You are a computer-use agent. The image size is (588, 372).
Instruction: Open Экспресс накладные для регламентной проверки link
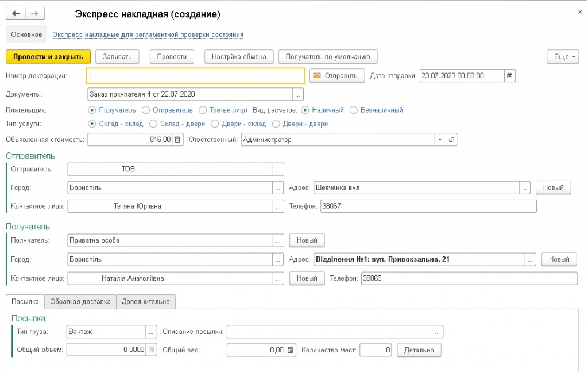(x=148, y=34)
